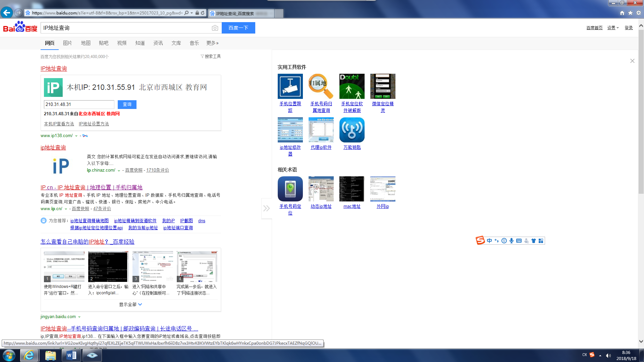Open 怎么查看自己电脑的IP地址 result link
This screenshot has height=362, width=644.
87,242
